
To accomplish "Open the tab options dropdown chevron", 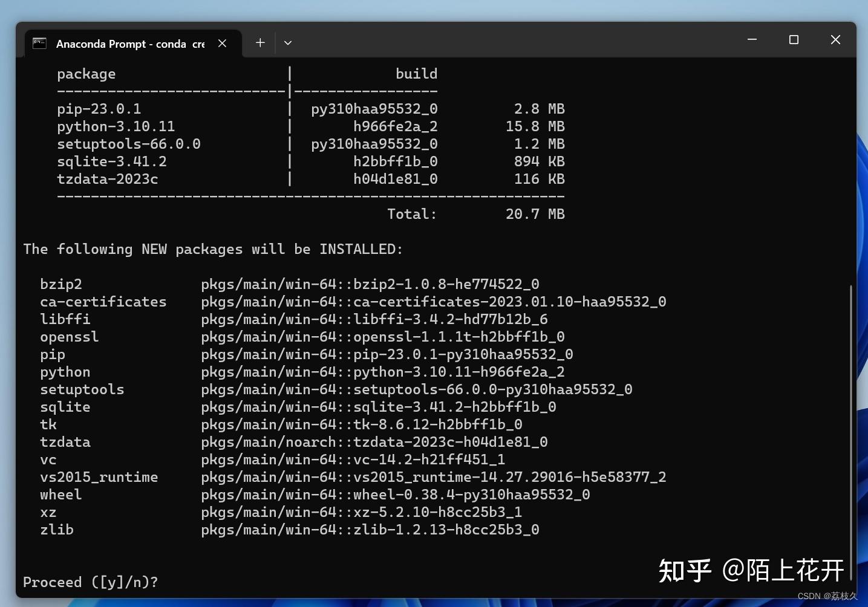I will coord(288,42).
